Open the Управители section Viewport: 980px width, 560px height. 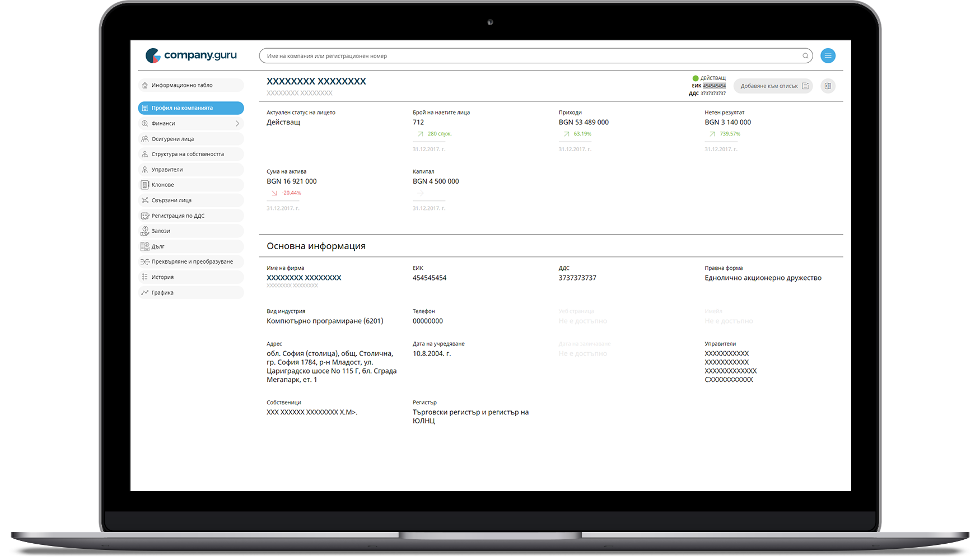[x=191, y=170]
